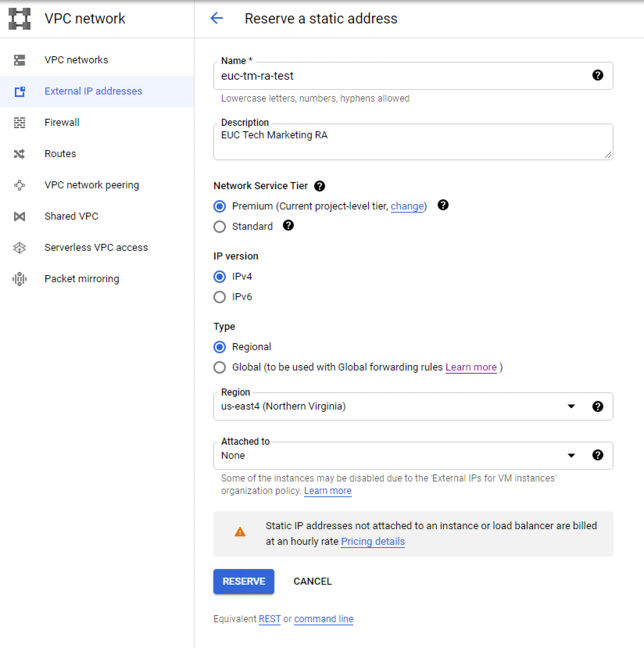This screenshot has height=648, width=644.
Task: Select the Standard network service tier
Action: [x=220, y=226]
